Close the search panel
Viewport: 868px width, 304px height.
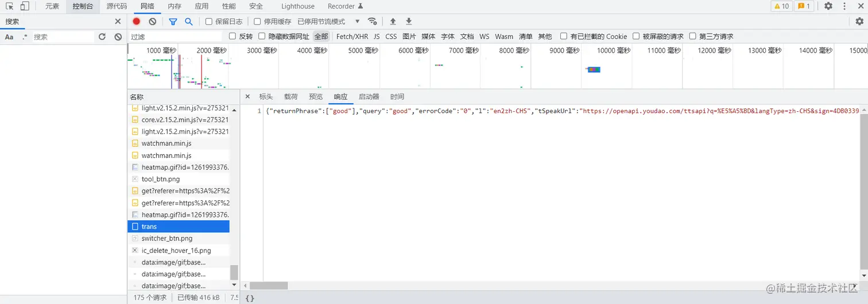(118, 21)
